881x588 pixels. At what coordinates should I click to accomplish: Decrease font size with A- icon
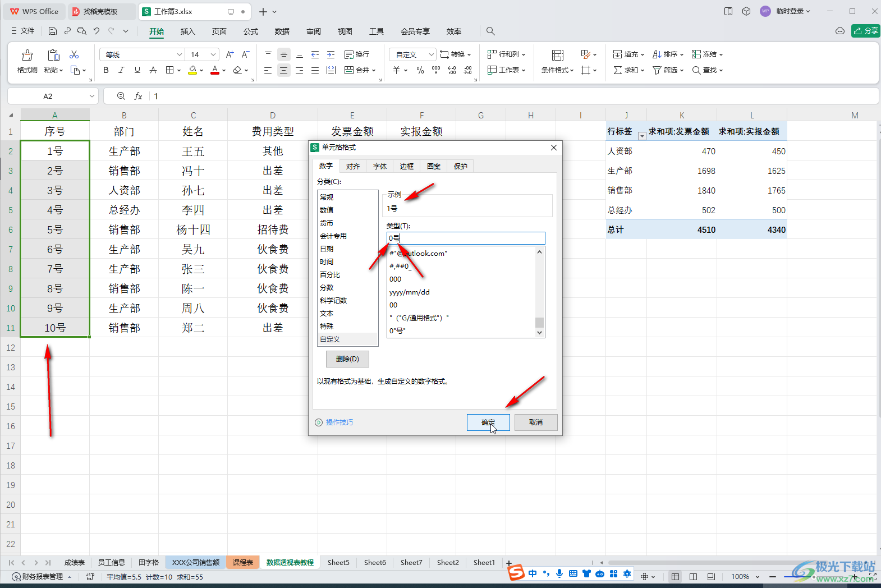click(245, 54)
